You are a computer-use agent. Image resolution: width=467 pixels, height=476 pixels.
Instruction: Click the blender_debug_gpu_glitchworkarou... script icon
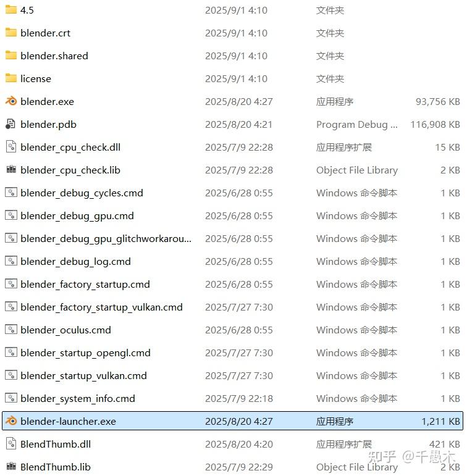(11, 238)
